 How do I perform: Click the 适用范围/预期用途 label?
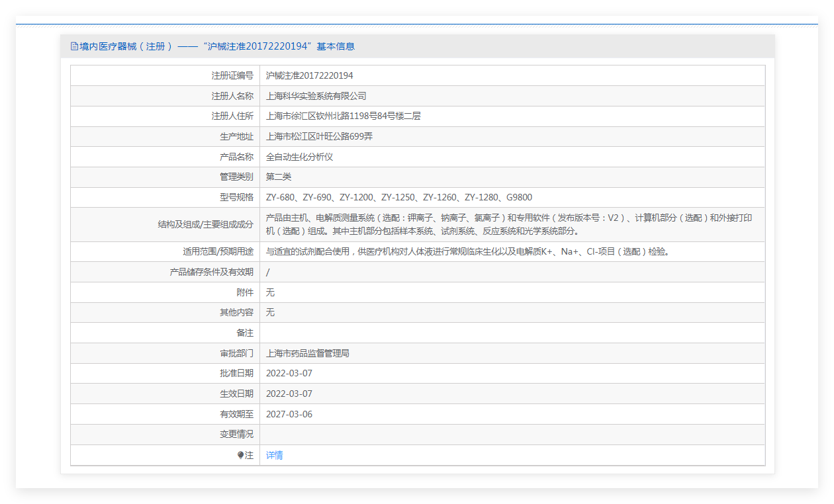[218, 252]
